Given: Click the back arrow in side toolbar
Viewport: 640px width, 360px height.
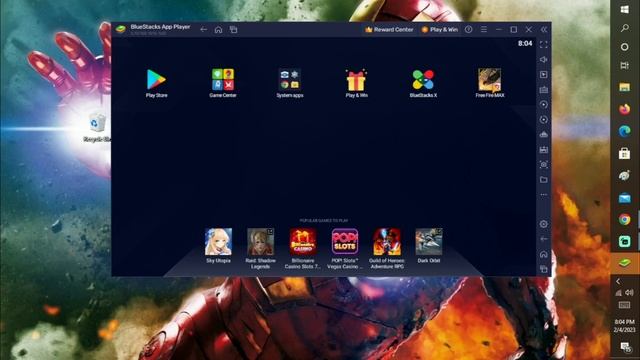Looking at the screenshot, I should pyautogui.click(x=544, y=239).
